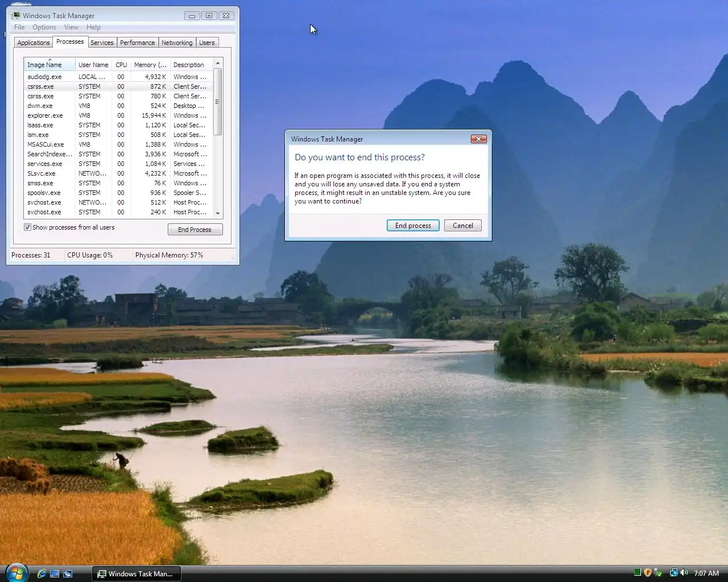Go to the Networking tab
This screenshot has width=728, height=582.
pos(177,43)
